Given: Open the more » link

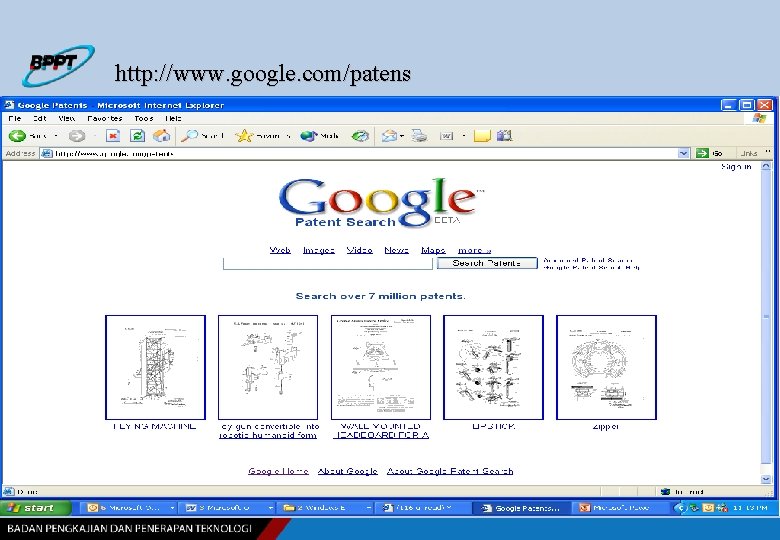Looking at the screenshot, I should pos(475,250).
